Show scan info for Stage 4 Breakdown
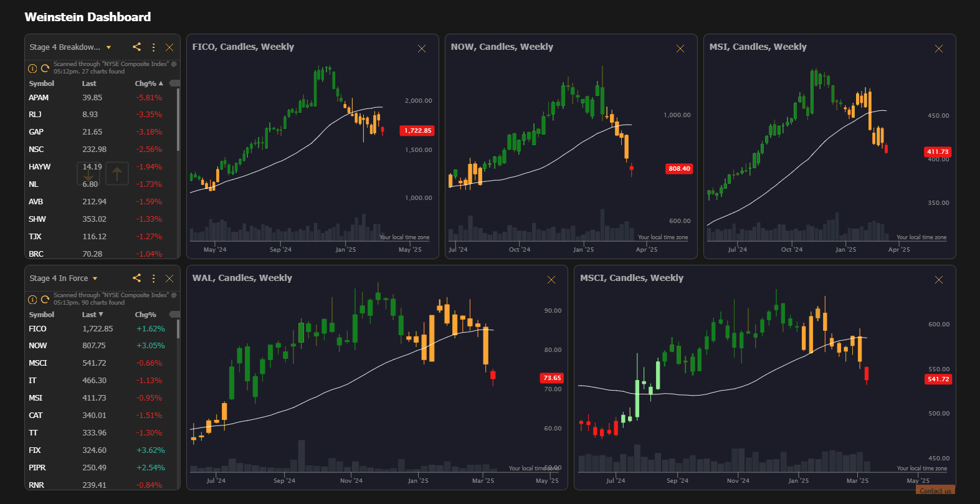This screenshot has width=980, height=504. (x=32, y=68)
